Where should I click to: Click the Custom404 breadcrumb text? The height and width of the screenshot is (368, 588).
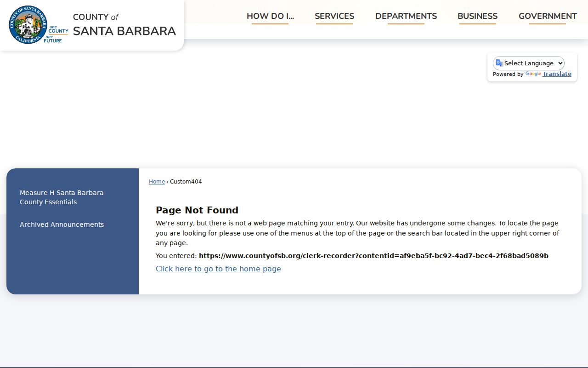(x=186, y=182)
